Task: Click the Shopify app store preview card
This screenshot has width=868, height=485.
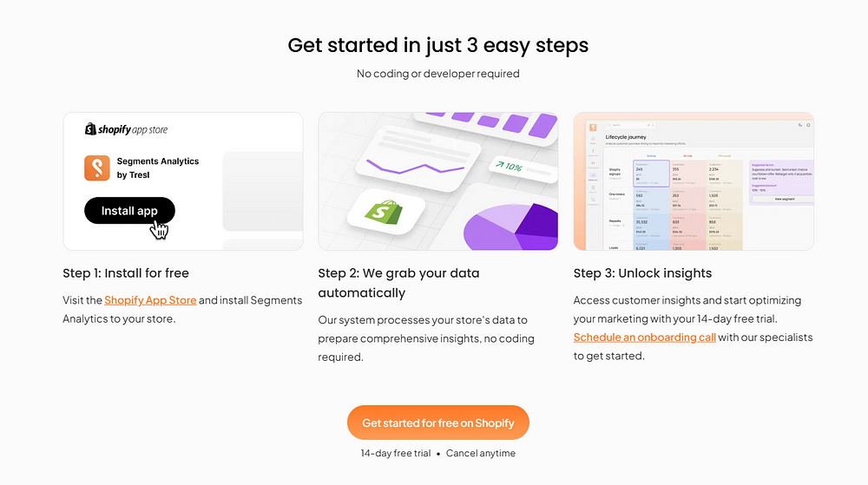Action: point(183,181)
